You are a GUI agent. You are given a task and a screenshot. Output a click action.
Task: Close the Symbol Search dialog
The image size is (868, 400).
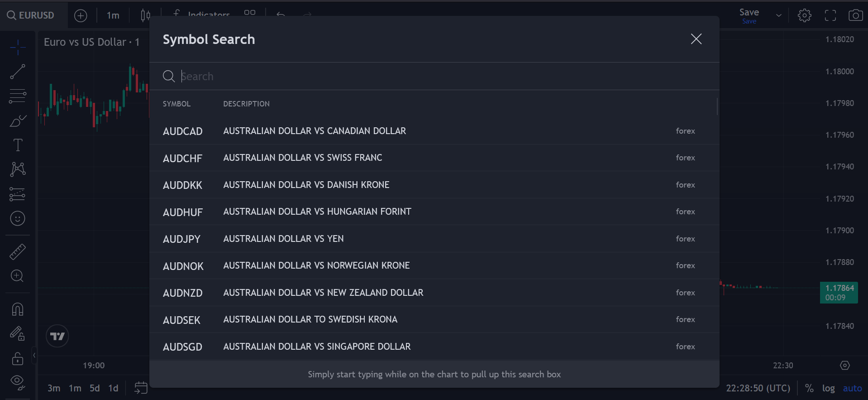[x=696, y=39]
